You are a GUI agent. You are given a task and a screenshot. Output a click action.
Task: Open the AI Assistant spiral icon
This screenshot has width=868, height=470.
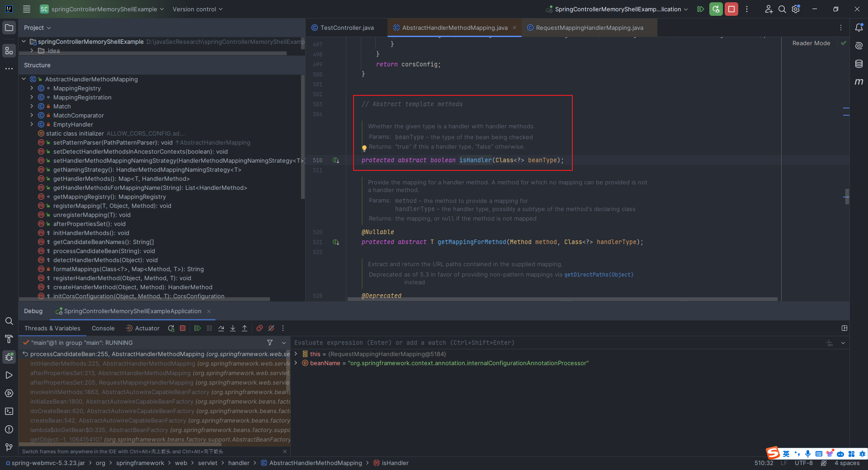(859, 46)
